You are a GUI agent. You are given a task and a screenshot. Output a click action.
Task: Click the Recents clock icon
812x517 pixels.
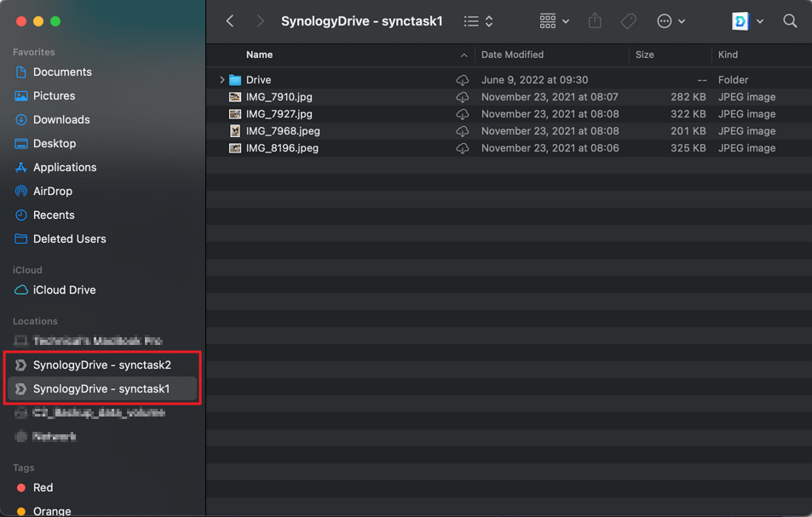(21, 215)
